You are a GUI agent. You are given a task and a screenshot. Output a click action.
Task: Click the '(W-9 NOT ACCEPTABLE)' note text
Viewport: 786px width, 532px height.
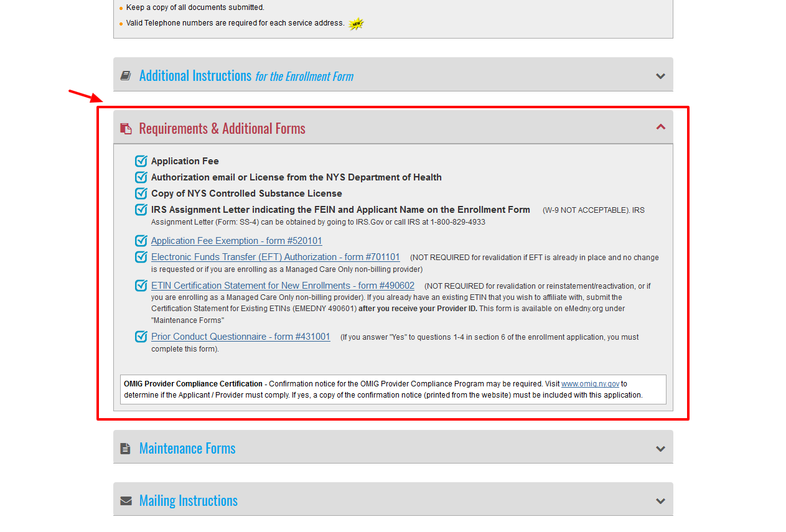click(x=586, y=210)
